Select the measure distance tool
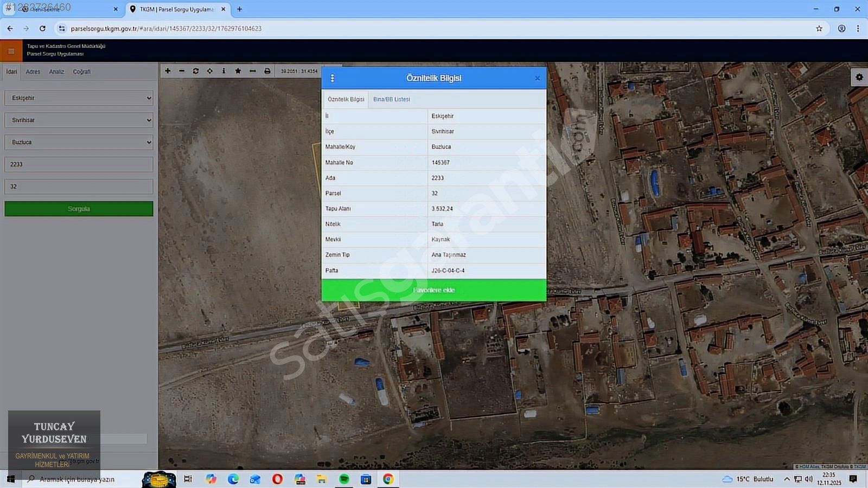Image resolution: width=868 pixels, height=488 pixels. click(x=253, y=71)
